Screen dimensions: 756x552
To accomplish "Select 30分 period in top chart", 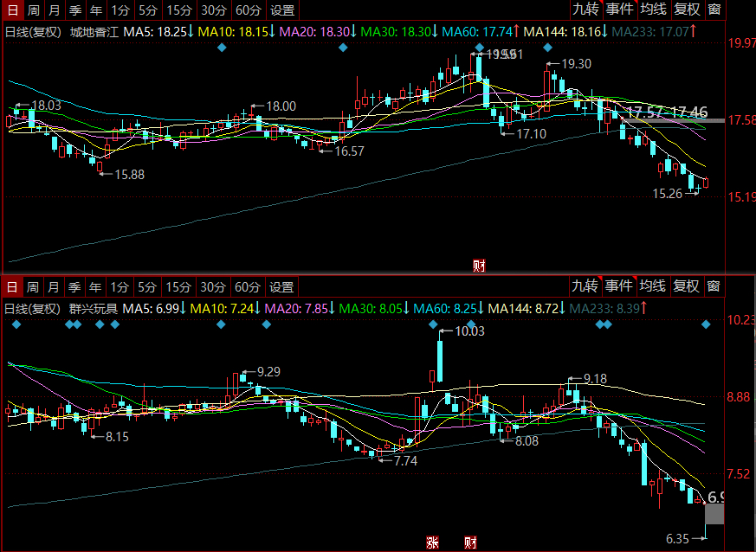I will tap(214, 10).
